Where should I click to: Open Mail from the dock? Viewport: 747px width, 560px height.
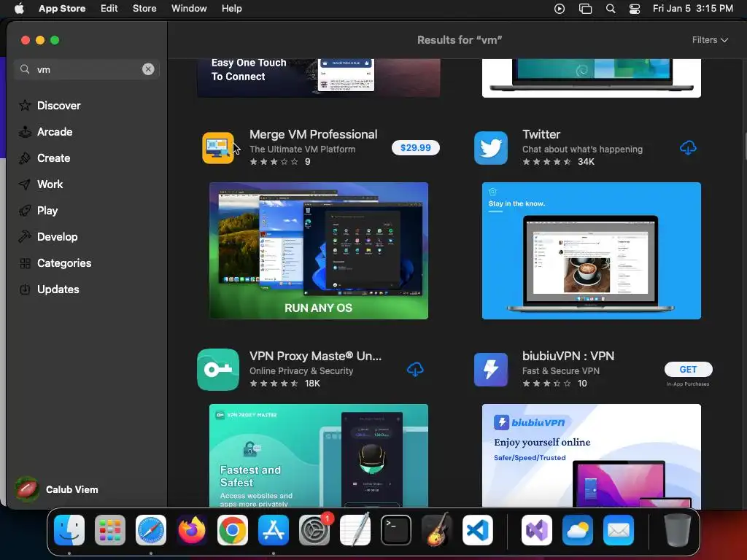pyautogui.click(x=619, y=530)
